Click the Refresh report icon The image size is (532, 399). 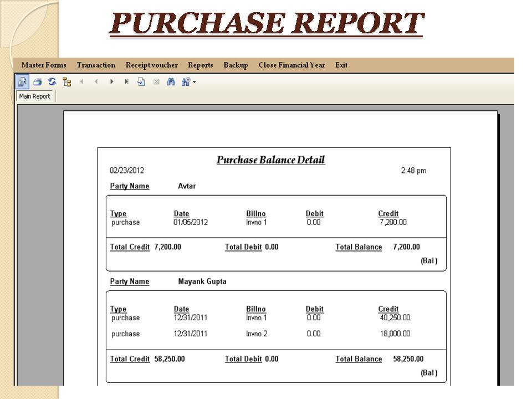[52, 82]
